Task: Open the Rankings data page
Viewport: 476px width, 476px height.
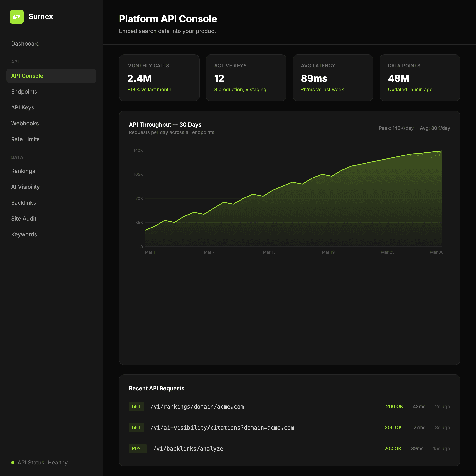Action: 23,171
